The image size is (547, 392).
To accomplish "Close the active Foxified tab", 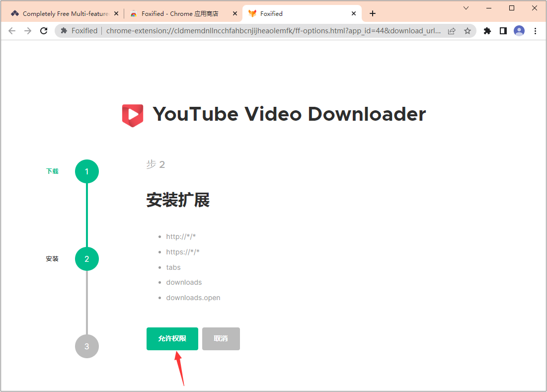I will (353, 13).
